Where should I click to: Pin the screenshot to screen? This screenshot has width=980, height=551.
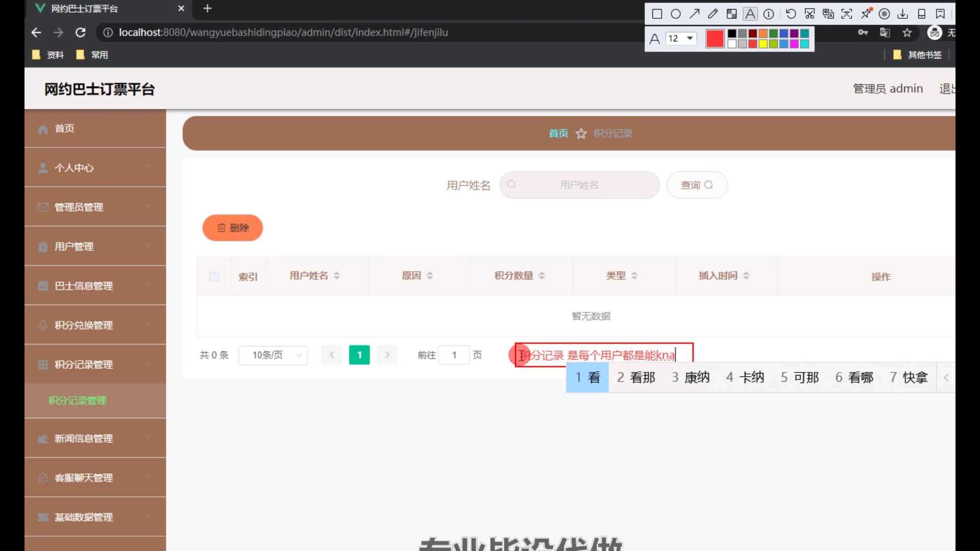[866, 14]
